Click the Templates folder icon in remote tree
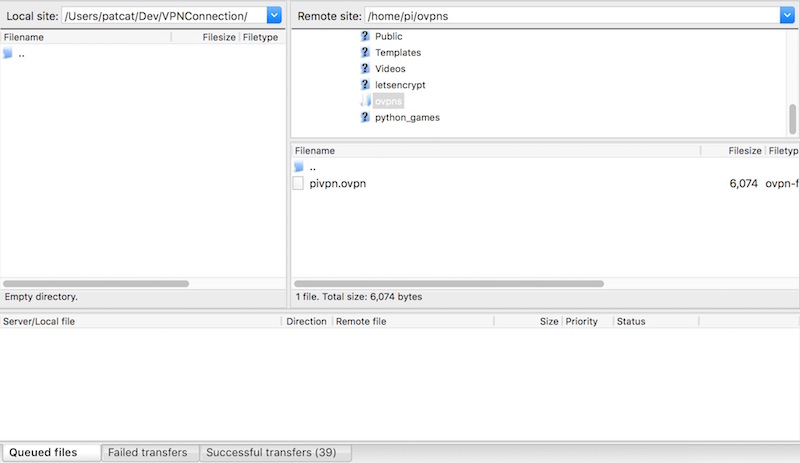 coord(365,52)
